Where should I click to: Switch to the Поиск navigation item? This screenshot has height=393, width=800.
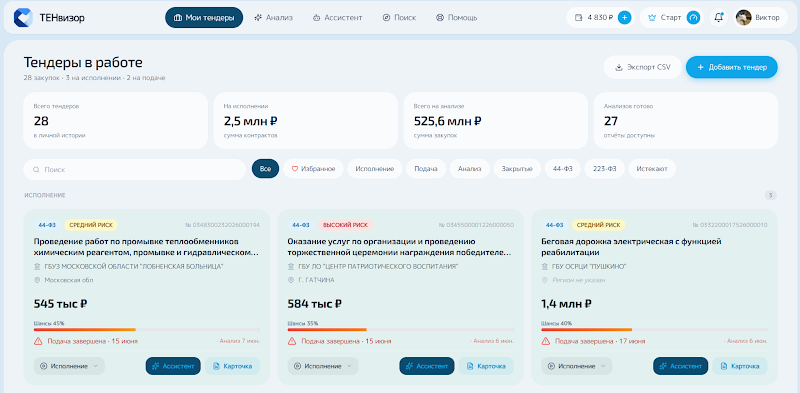399,17
